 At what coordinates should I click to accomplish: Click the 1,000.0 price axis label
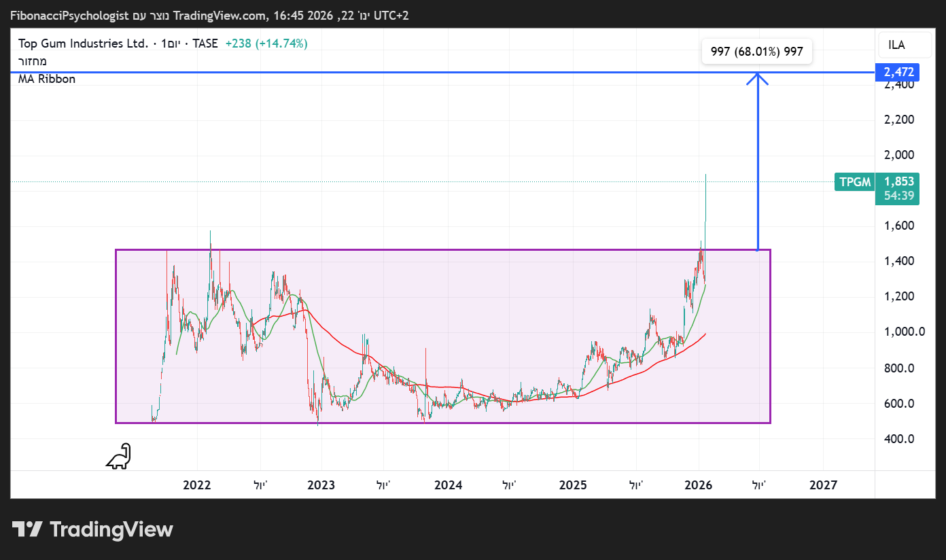(904, 332)
